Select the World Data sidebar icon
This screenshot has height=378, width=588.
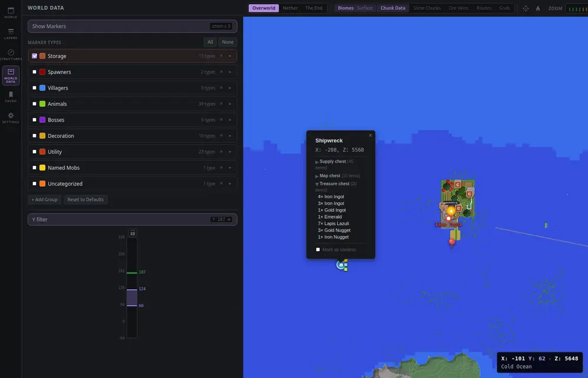point(11,75)
